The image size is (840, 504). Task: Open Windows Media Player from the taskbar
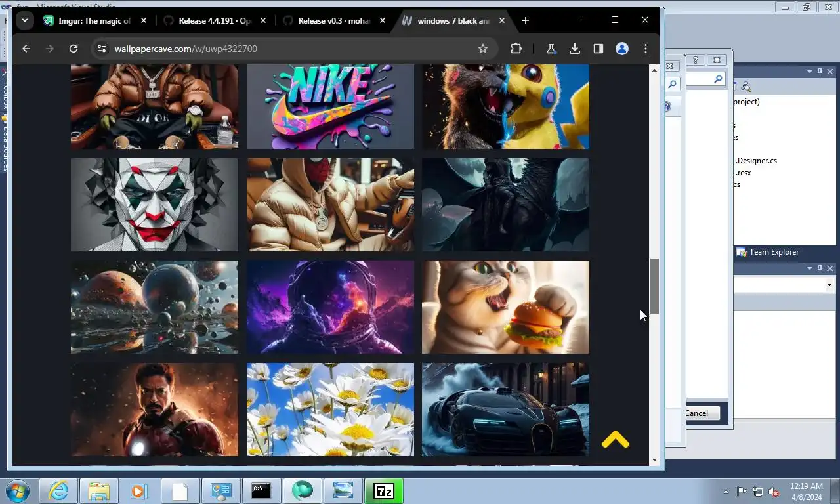point(139,491)
